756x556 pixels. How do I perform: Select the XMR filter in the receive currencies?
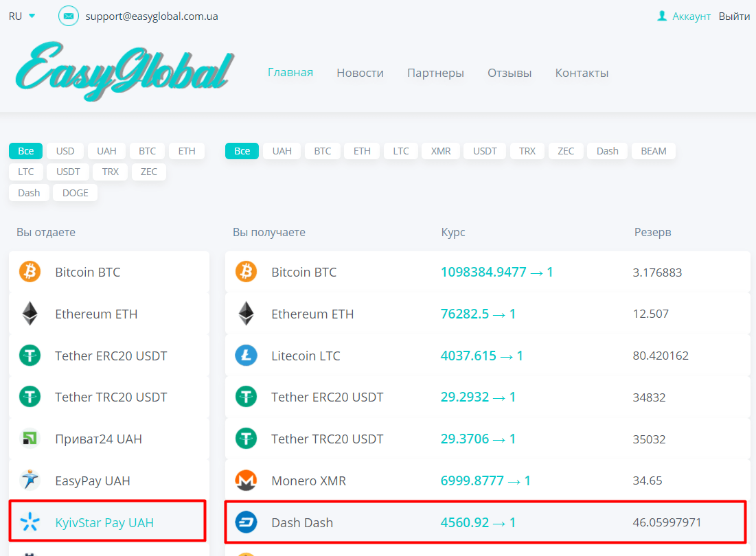441,151
